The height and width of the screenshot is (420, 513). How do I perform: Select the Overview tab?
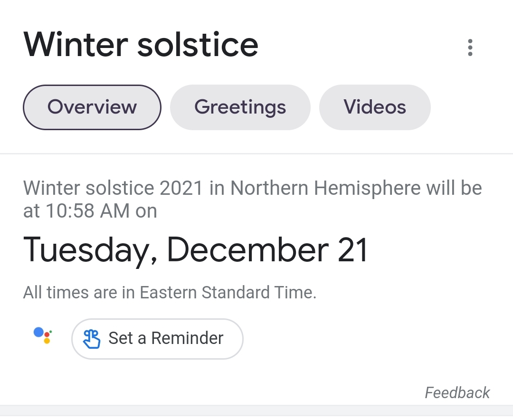point(92,107)
